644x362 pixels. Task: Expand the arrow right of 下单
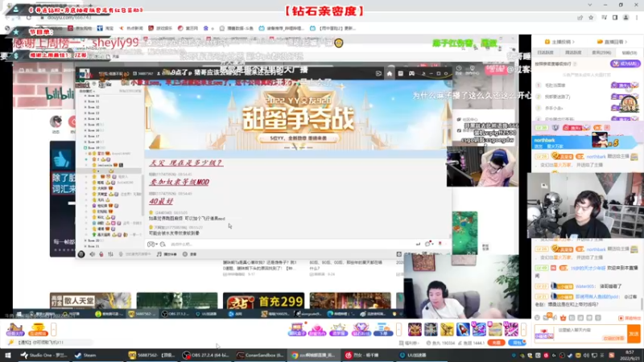click(x=398, y=330)
